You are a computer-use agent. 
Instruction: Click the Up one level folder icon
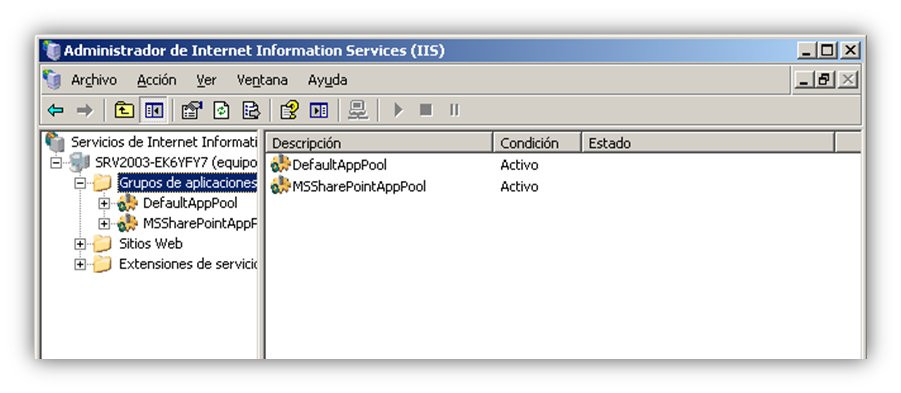click(124, 110)
